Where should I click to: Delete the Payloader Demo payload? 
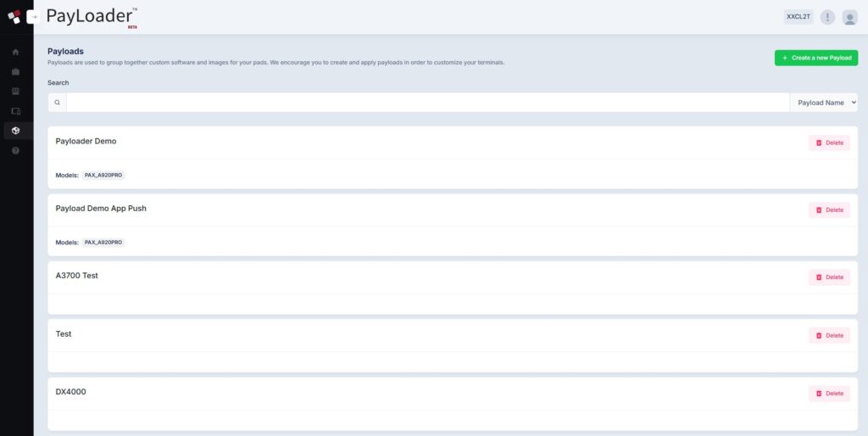point(829,143)
